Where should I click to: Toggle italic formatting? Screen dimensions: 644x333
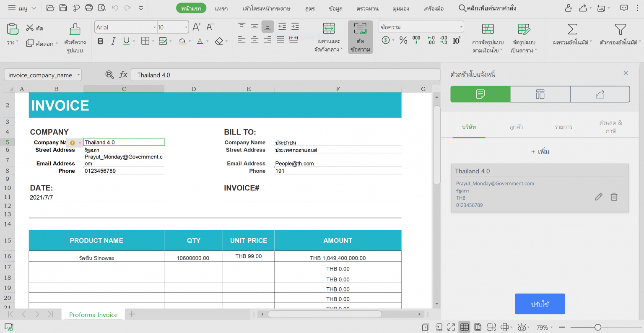click(113, 41)
